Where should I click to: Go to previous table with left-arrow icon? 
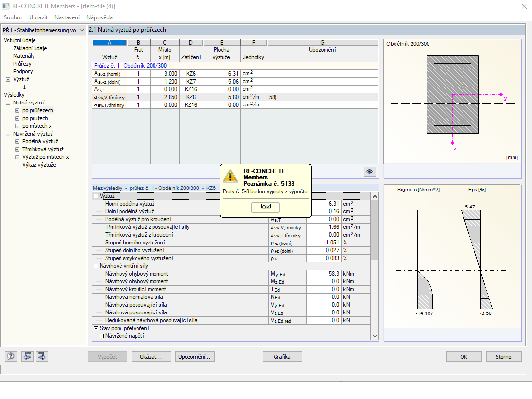(27, 356)
